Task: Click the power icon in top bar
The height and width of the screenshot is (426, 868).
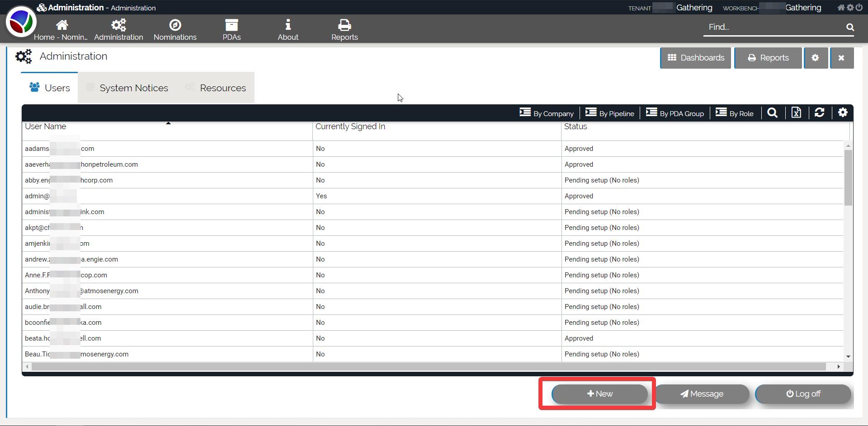Action: point(859,8)
